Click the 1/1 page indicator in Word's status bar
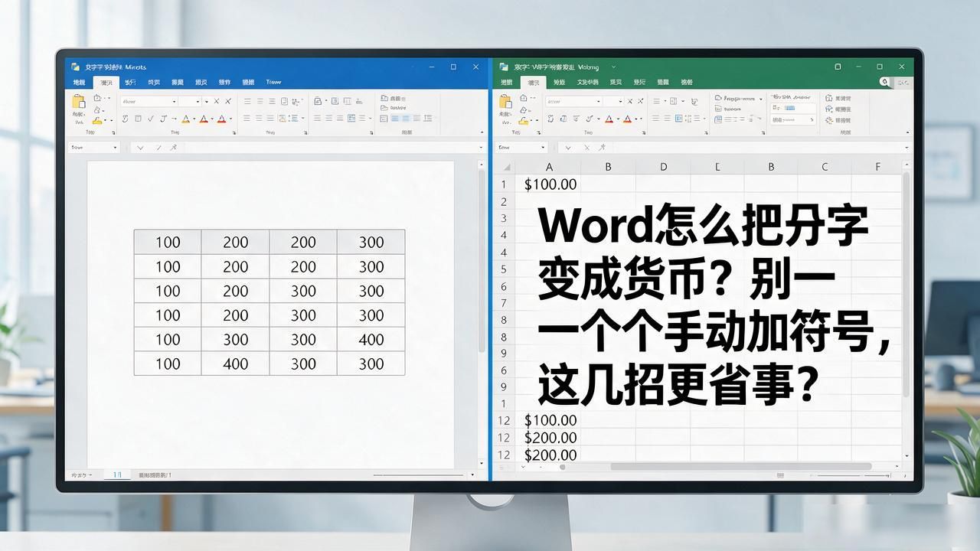 pos(117,475)
